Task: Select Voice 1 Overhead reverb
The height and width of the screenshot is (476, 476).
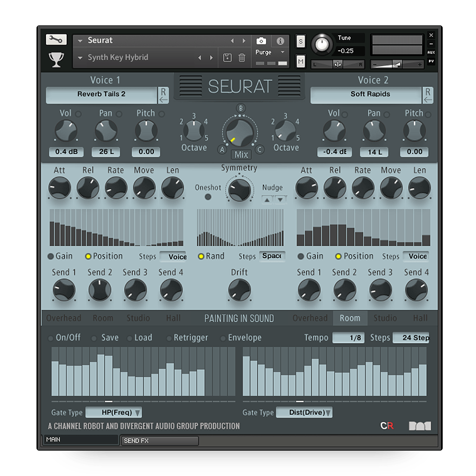Action: pyautogui.click(x=64, y=318)
